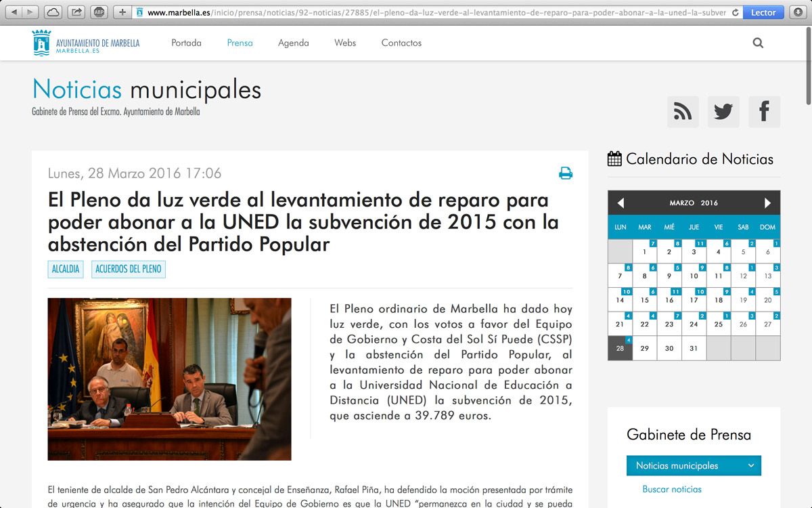The width and height of the screenshot is (812, 508).
Task: Open the Buscar noticias link
Action: [x=672, y=489]
